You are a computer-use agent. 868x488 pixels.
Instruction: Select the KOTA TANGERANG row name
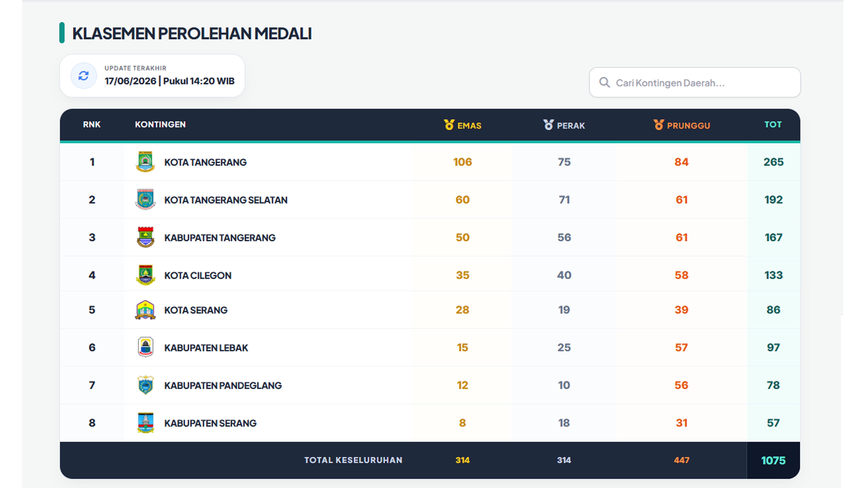pyautogui.click(x=206, y=162)
